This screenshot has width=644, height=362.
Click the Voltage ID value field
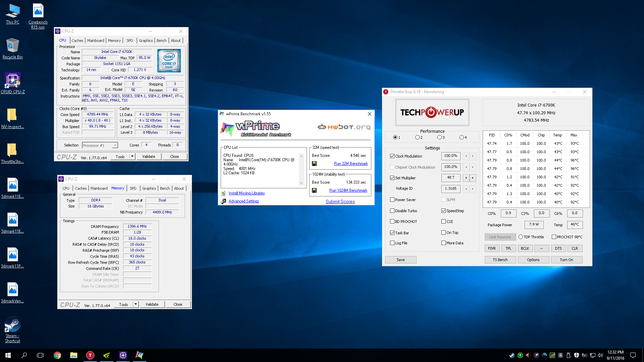coord(451,189)
